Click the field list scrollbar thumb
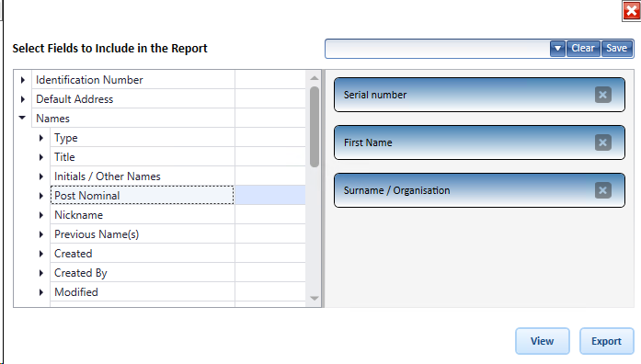Screen dimensions: 641x364 315,127
